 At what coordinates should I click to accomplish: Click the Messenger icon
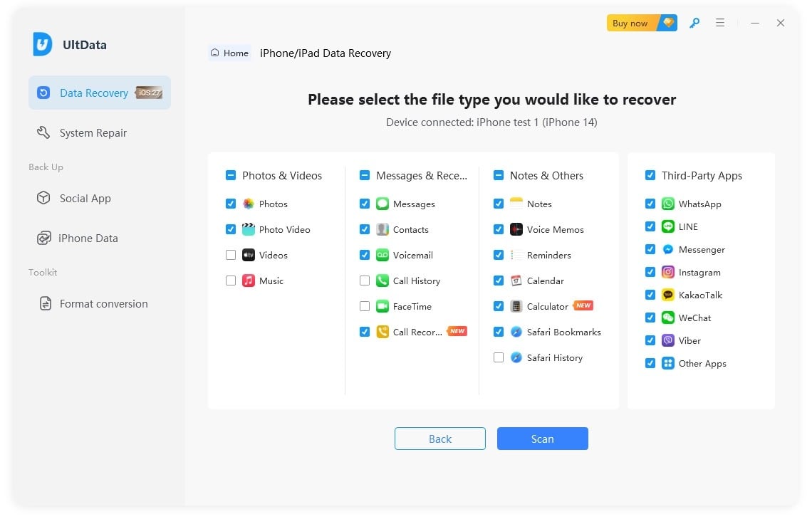coord(668,249)
